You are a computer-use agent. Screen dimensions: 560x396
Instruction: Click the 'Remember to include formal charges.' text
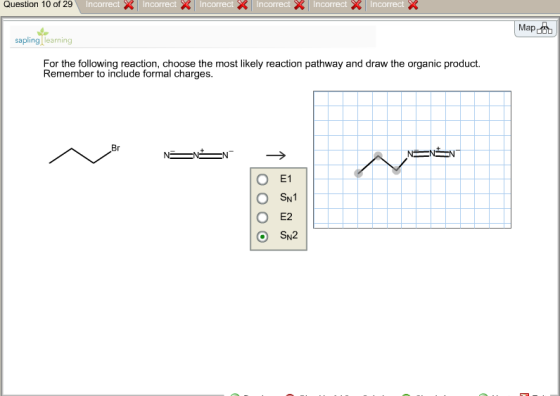click(128, 74)
